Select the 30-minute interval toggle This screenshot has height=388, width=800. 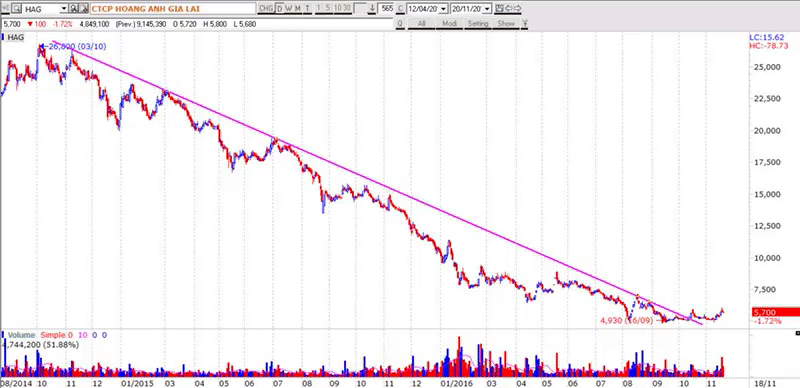tap(346, 9)
